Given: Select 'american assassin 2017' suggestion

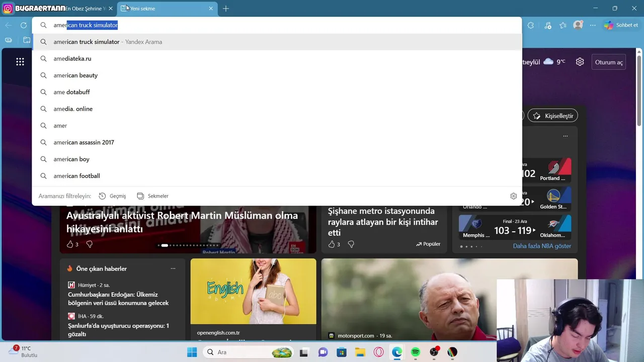Looking at the screenshot, I should click(x=277, y=142).
